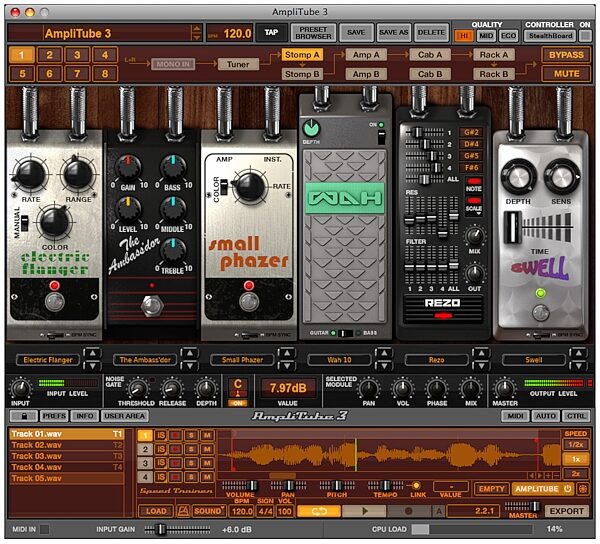Click down arrow beside Rezo slot
This screenshot has height=544, width=600.
point(481,365)
